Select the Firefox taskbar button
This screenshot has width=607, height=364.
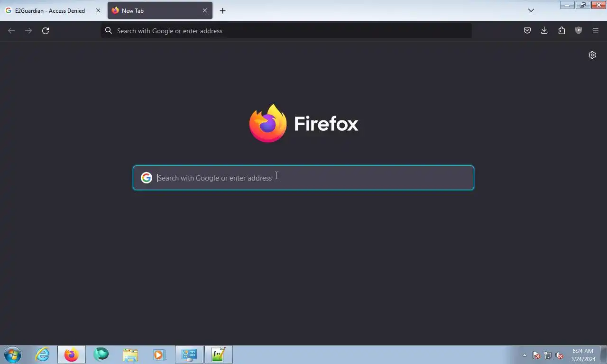point(72,355)
